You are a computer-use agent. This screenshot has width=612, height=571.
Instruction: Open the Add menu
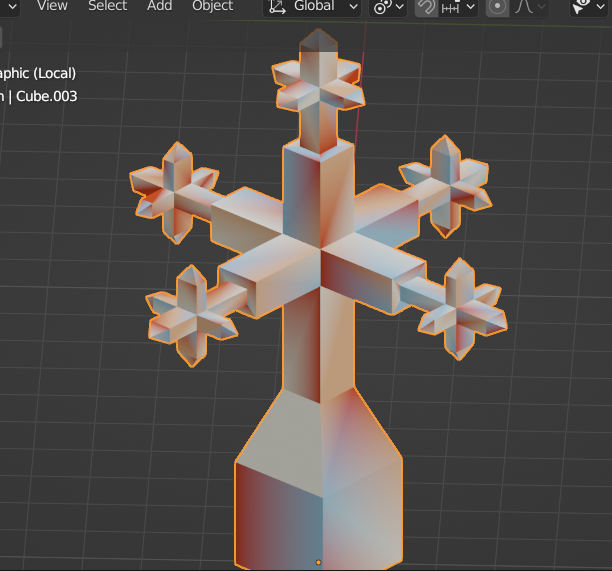159,6
